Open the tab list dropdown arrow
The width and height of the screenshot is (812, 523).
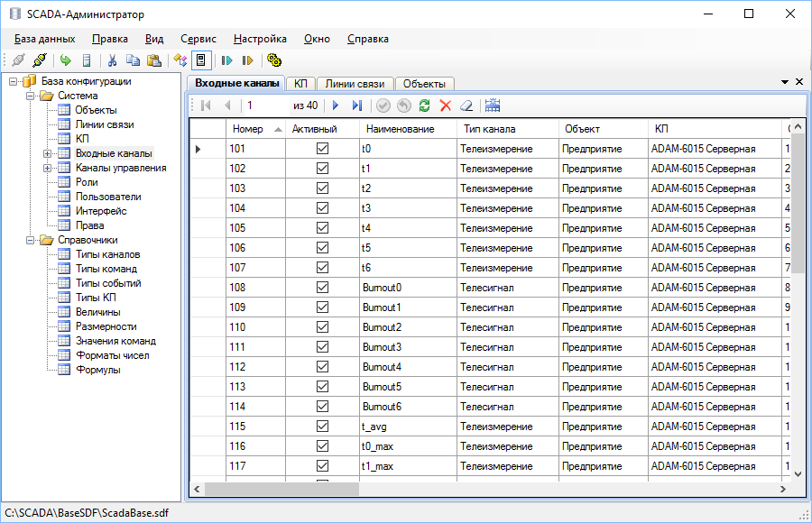tap(785, 82)
